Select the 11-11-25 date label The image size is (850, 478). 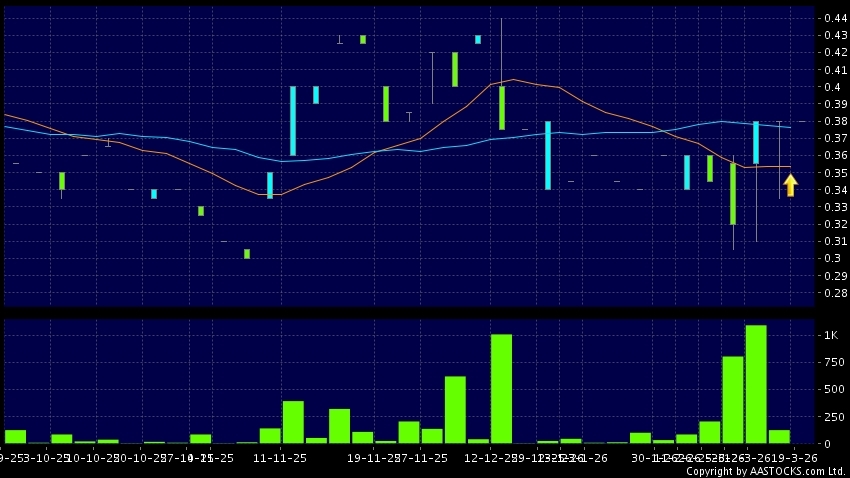click(279, 457)
